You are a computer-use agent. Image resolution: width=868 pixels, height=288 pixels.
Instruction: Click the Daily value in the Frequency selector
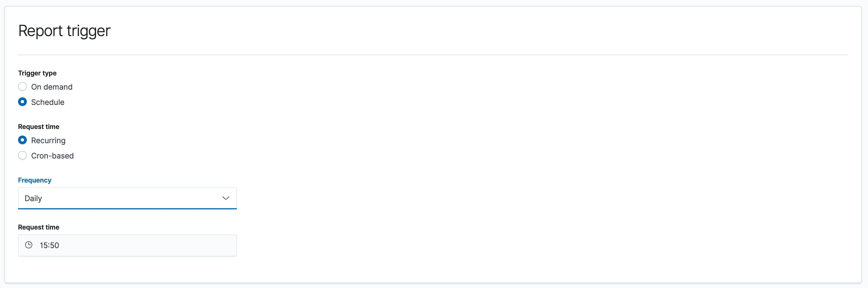click(33, 198)
